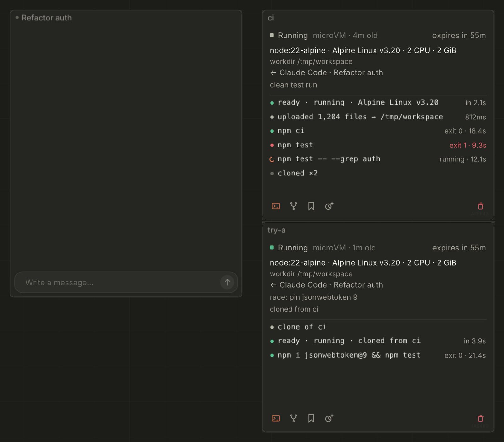This screenshot has height=442, width=504.
Task: Click 'microVM · 4m old' label
Action: click(x=345, y=36)
